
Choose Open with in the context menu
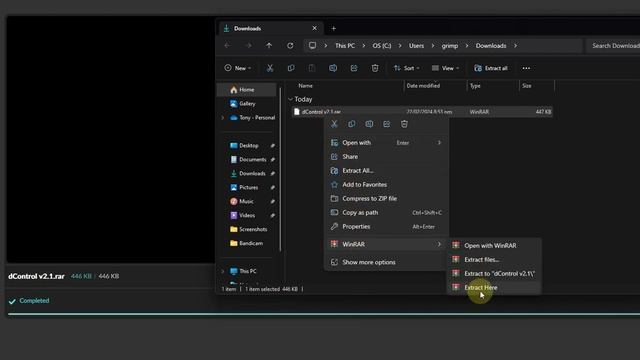click(x=386, y=143)
